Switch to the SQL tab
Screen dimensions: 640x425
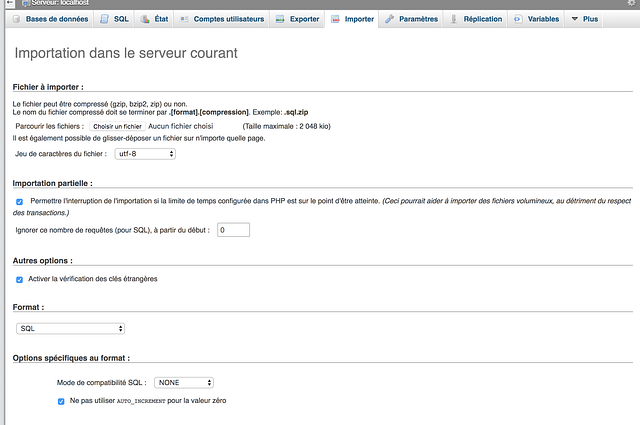[x=114, y=19]
